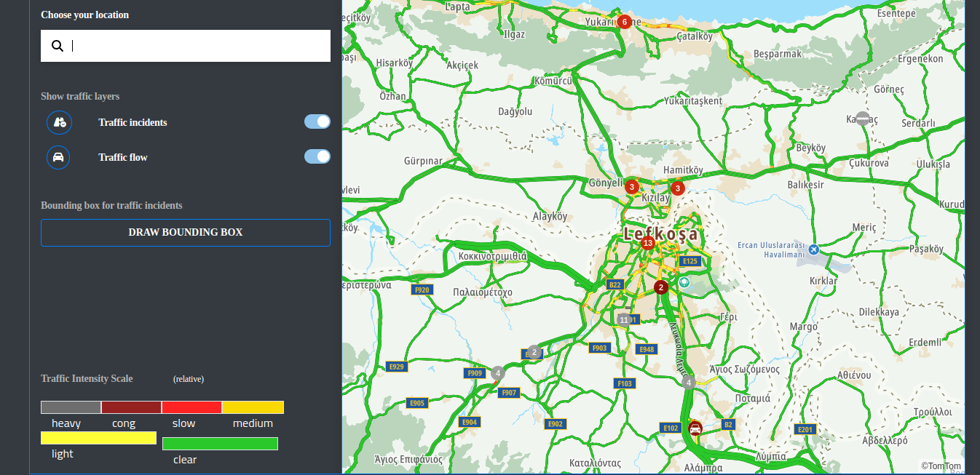The height and width of the screenshot is (475, 980).
Task: Select the dark red cluster marker showing 2
Action: pyautogui.click(x=660, y=287)
